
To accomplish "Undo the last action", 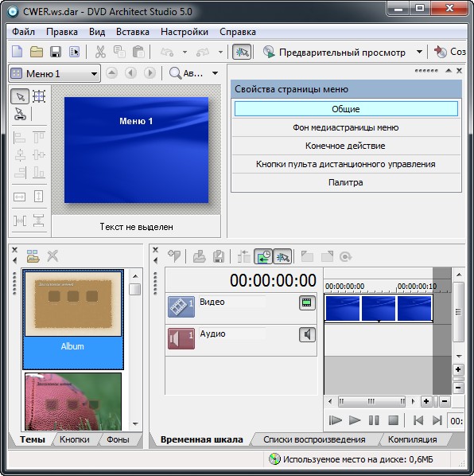I will coord(167,53).
